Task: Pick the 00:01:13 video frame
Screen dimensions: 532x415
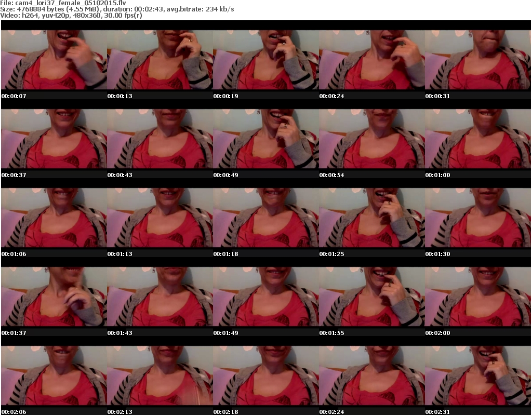Action: [160, 218]
